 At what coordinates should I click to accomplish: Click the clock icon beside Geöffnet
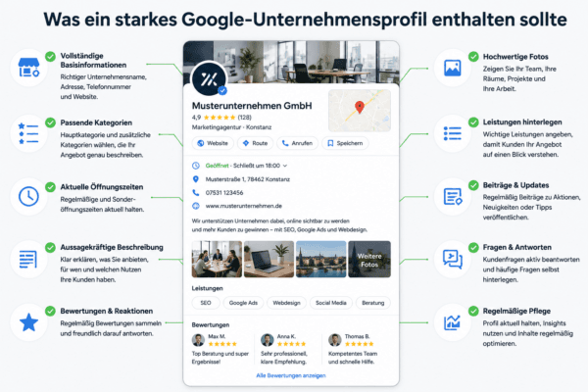(x=196, y=166)
